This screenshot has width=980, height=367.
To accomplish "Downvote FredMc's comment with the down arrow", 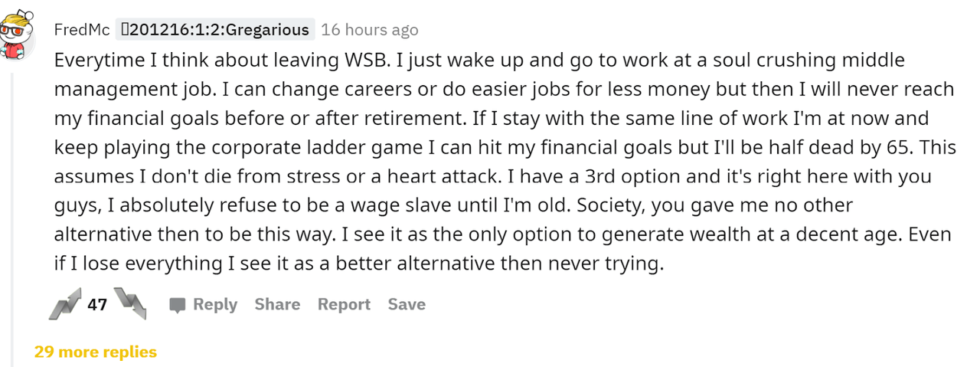I will [x=129, y=303].
